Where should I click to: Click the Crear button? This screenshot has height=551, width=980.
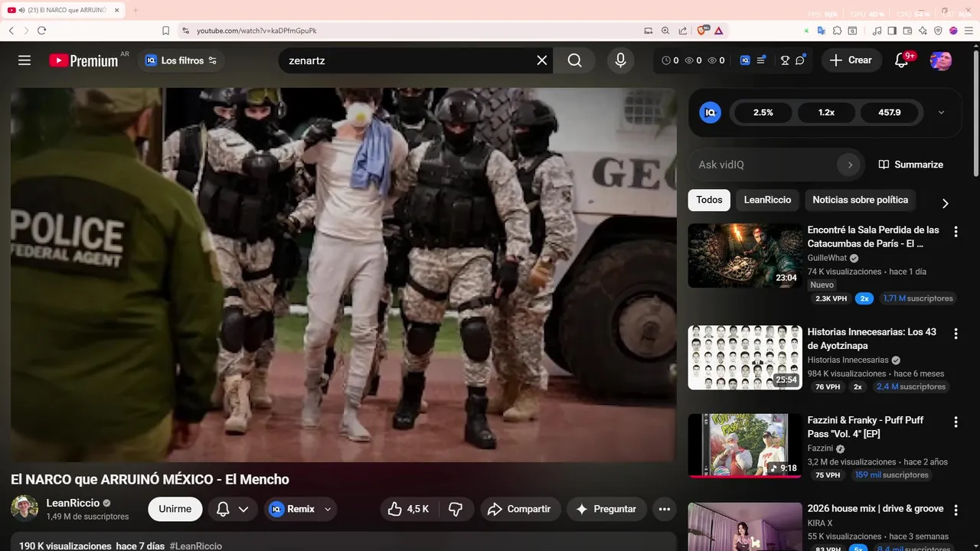click(x=851, y=60)
